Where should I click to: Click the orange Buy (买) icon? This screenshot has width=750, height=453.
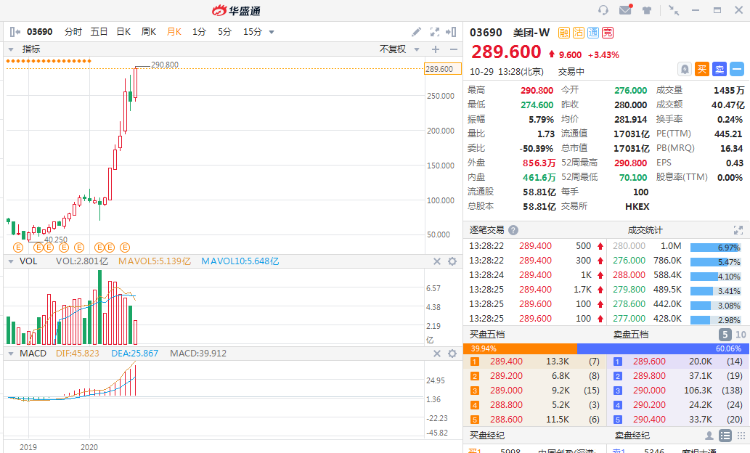tap(702, 69)
